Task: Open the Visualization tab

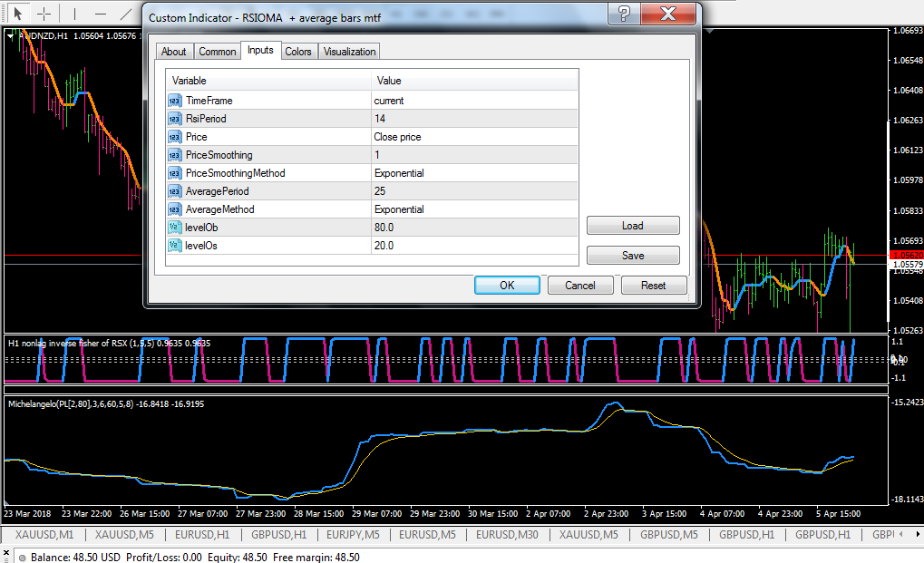Action: (349, 52)
